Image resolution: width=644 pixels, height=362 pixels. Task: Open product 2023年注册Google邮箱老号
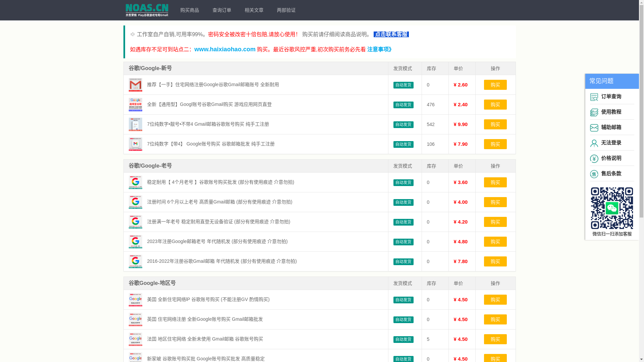pos(217,241)
